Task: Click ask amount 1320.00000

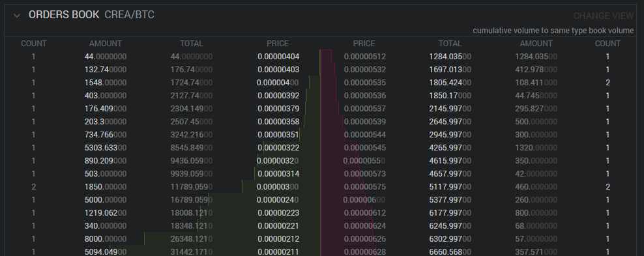Action: point(536,148)
